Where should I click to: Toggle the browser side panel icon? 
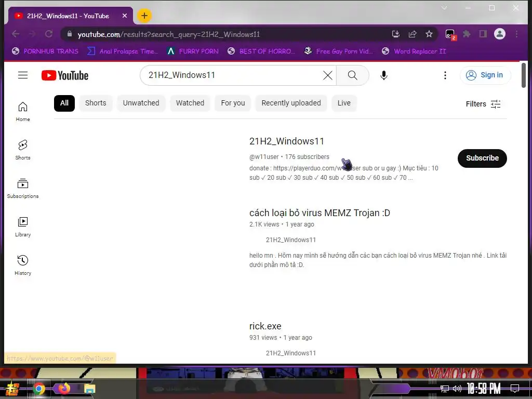[483, 34]
